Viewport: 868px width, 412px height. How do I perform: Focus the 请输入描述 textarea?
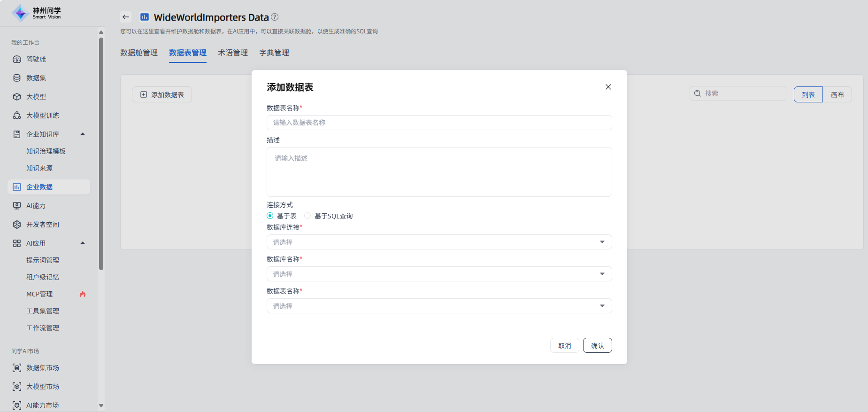(x=439, y=172)
